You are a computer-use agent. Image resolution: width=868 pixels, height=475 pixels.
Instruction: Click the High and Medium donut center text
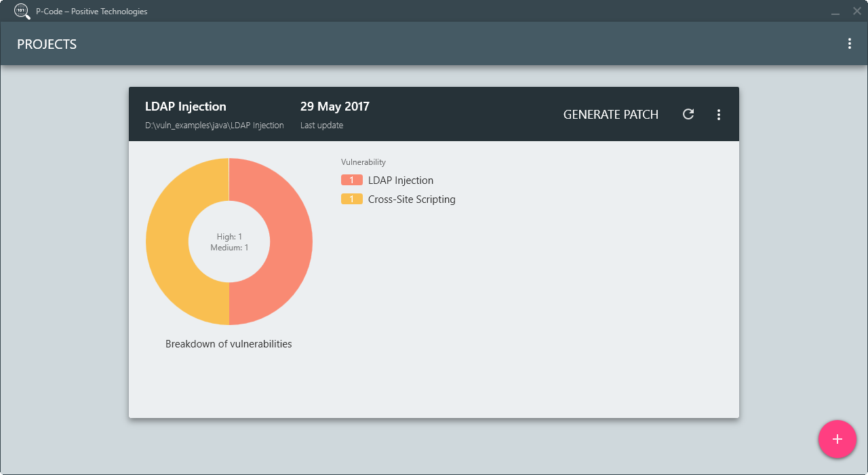click(x=229, y=242)
